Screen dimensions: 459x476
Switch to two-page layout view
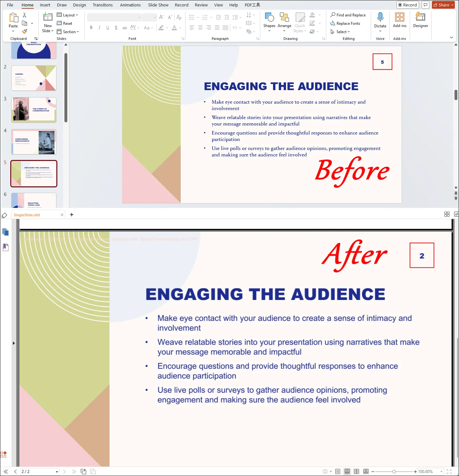point(356,471)
